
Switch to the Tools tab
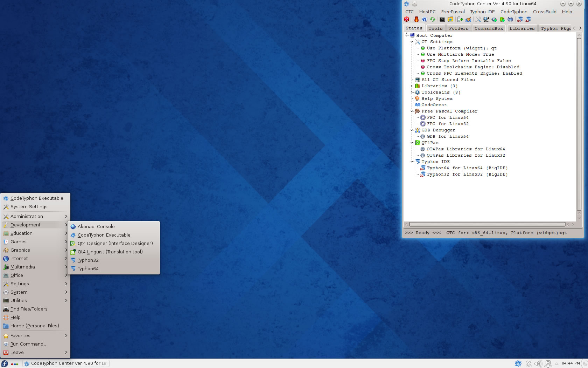pos(435,28)
